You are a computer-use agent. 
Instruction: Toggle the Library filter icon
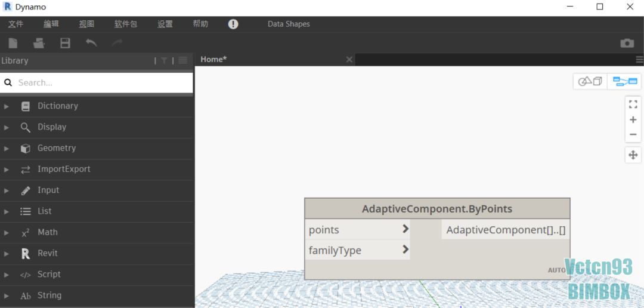click(164, 61)
